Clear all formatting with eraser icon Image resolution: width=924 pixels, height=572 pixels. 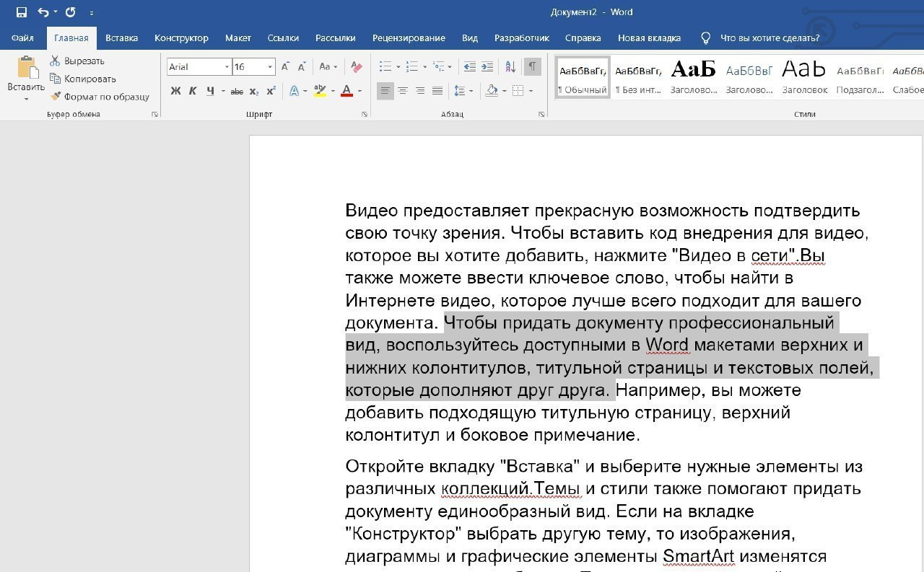(x=356, y=67)
